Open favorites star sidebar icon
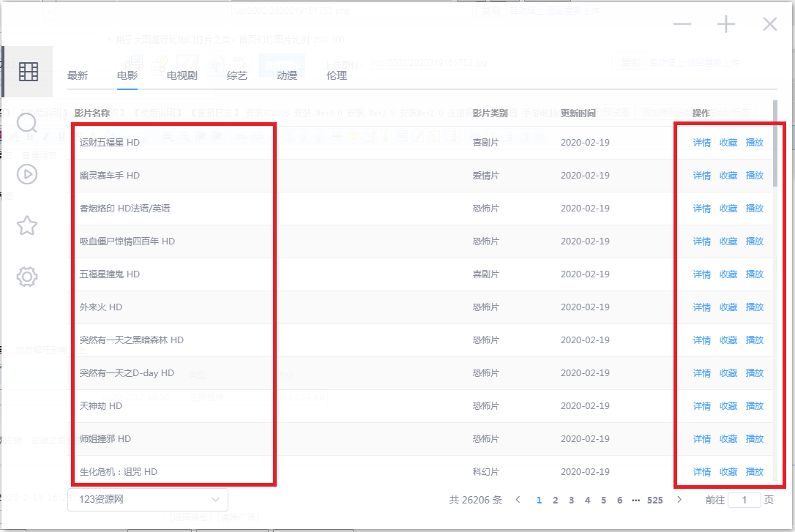 [27, 225]
